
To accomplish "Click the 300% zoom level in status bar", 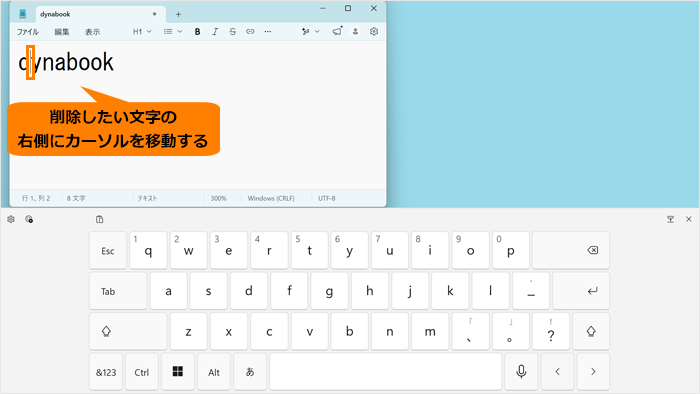I will [x=219, y=198].
